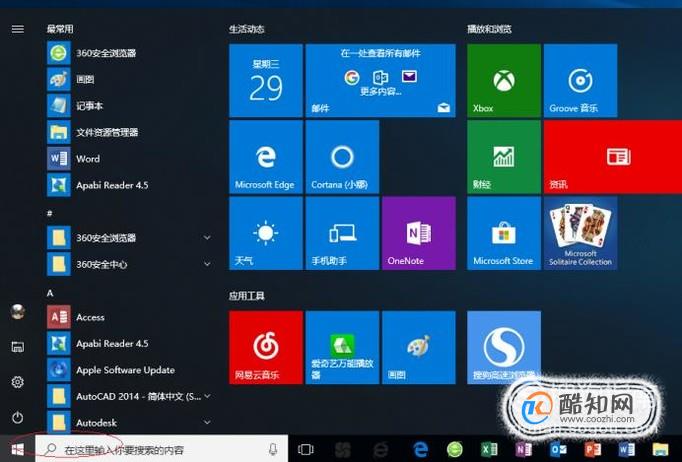Image resolution: width=682 pixels, height=462 pixels.
Task: Open the Xbox tile
Action: (504, 80)
